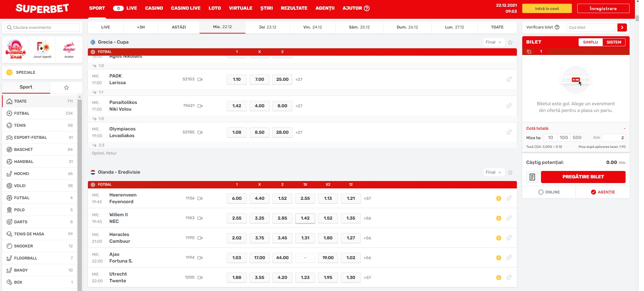Switch ticket mode to SISTEM

pos(614,42)
